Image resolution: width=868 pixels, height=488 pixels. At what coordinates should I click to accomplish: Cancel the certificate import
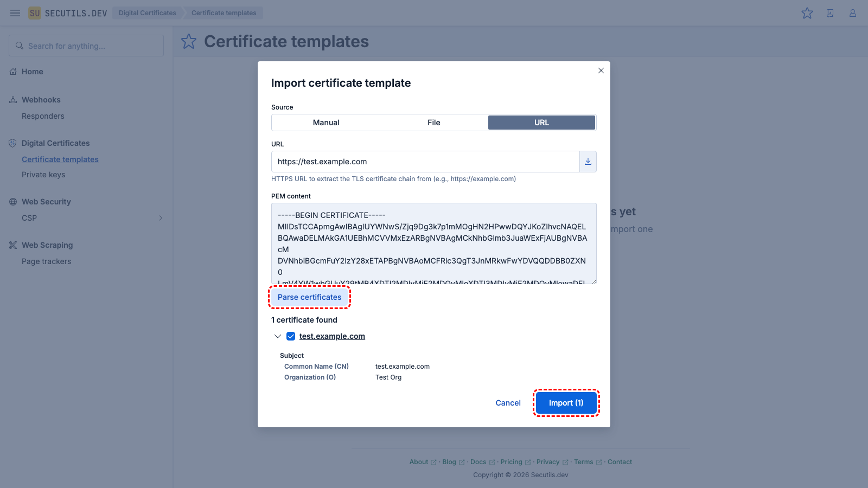508,403
